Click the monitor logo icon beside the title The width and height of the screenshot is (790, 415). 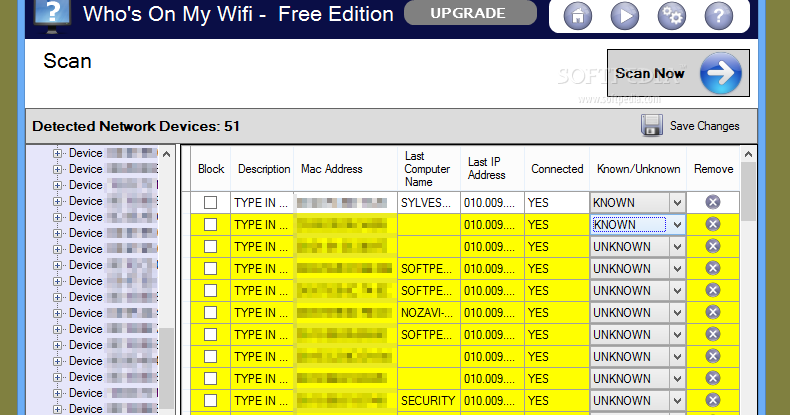point(52,15)
